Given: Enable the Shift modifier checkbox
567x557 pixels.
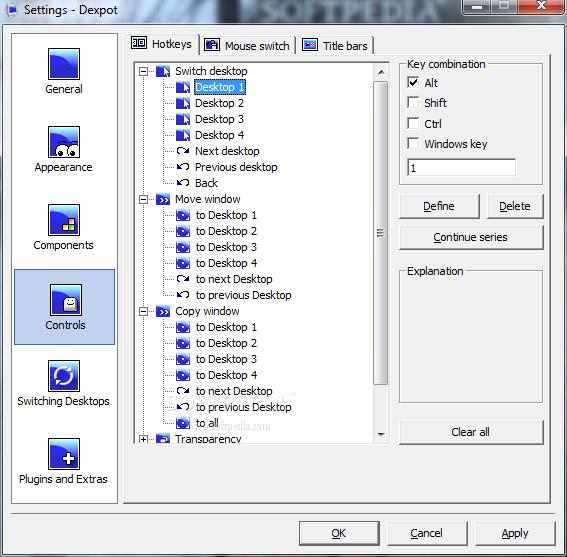Looking at the screenshot, I should (413, 102).
